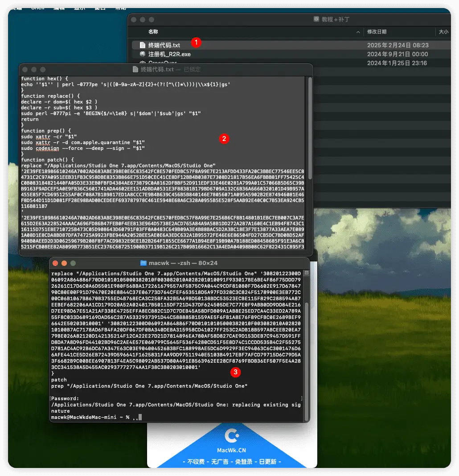Click the 注册机_R2R.exe file icon
Viewport: 459px width, 476px height.
(143, 54)
